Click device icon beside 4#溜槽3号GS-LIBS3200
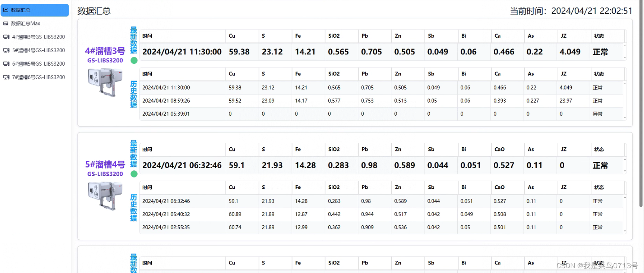This screenshot has width=644, height=273. coord(6,37)
